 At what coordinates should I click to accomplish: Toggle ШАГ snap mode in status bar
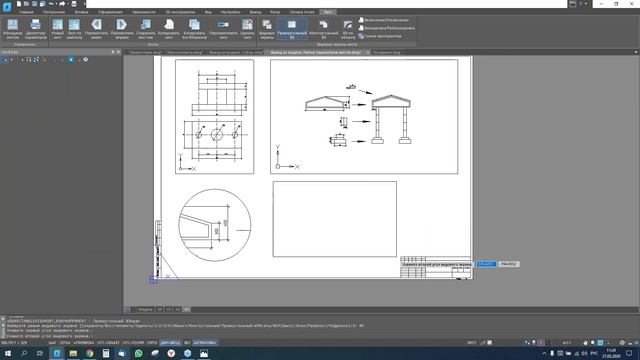[52, 343]
